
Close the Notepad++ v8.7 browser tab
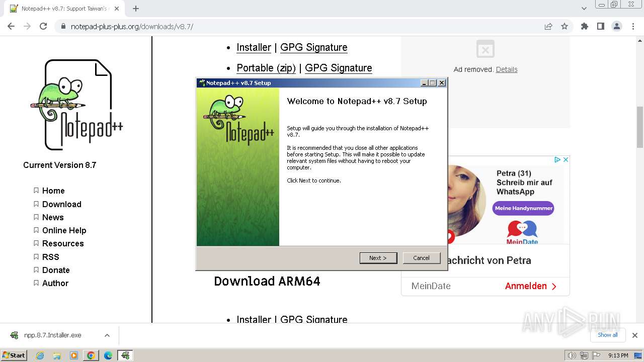117,9
